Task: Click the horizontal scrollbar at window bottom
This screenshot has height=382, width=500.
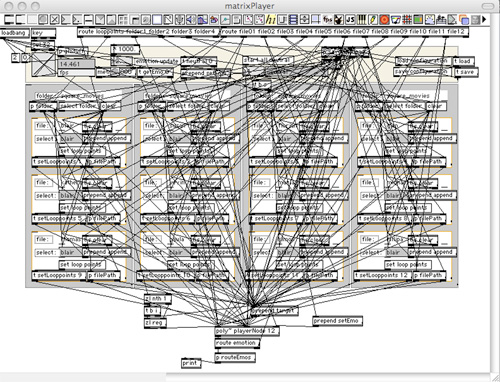Action: tap(245, 377)
